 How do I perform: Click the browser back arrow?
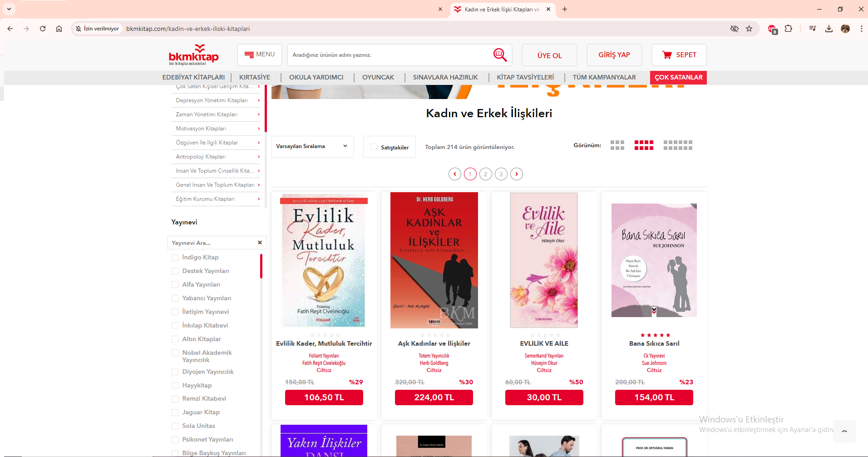[x=10, y=29]
